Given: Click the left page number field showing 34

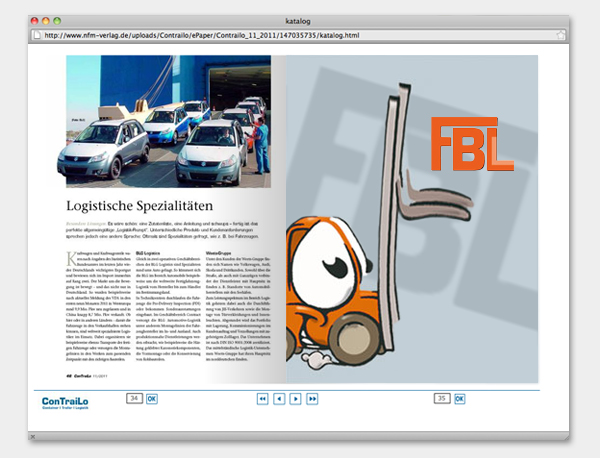Looking at the screenshot, I should click(134, 399).
